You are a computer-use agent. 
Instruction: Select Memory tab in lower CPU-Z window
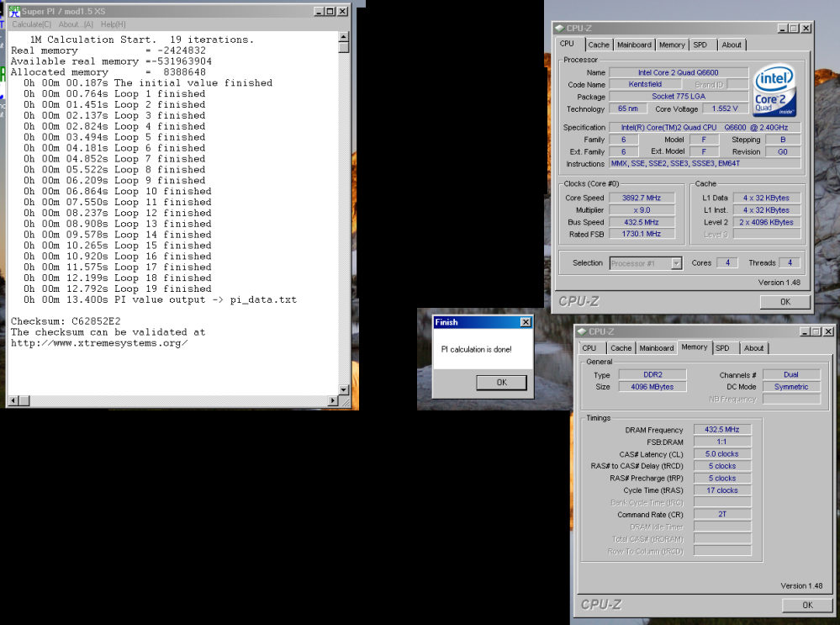(695, 347)
